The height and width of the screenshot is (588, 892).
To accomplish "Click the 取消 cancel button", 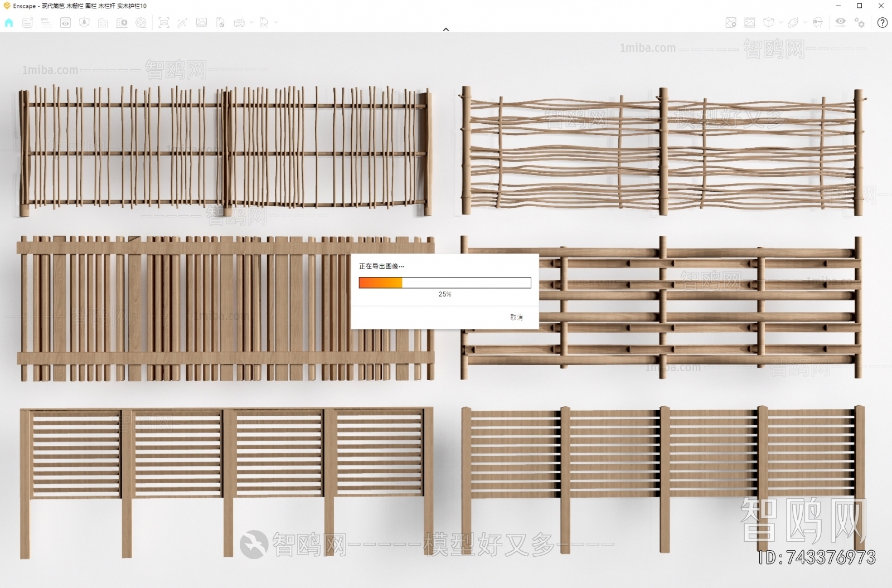I will (x=516, y=317).
